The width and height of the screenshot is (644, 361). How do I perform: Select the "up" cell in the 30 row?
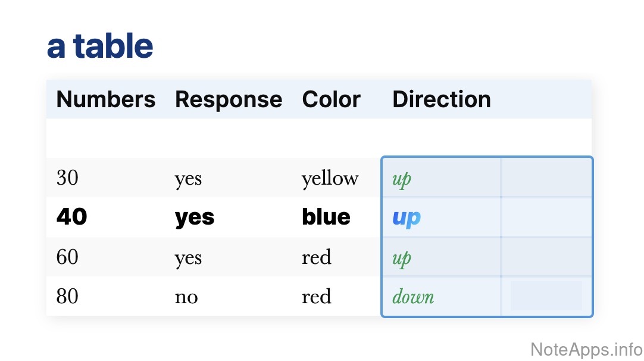coord(402,178)
